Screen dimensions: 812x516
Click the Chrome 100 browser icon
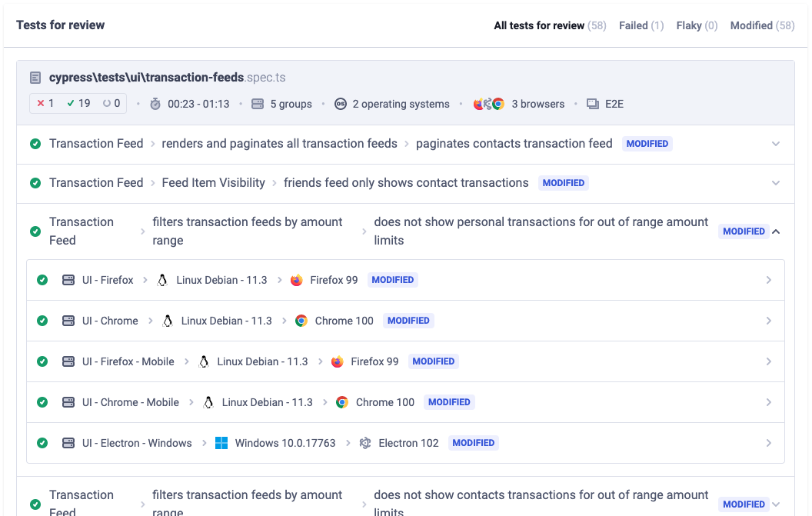point(301,321)
